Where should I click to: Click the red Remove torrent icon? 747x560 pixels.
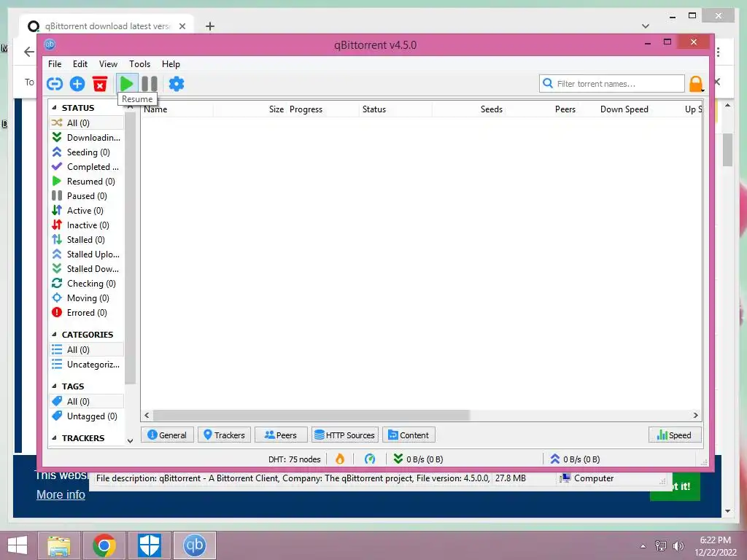click(99, 84)
